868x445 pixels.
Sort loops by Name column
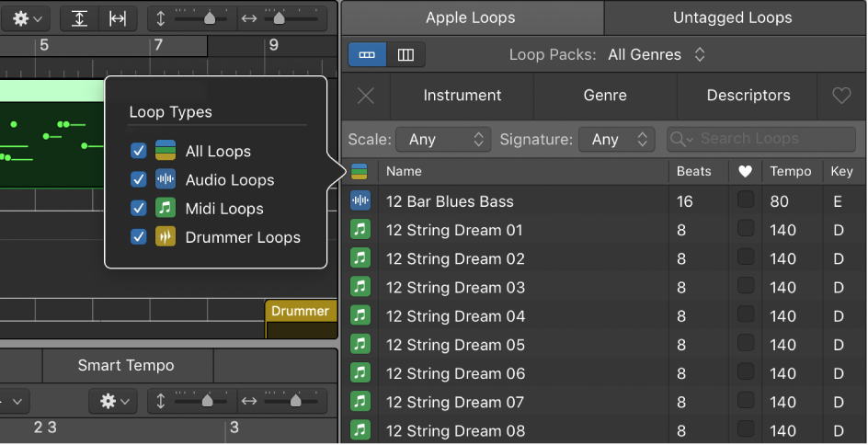[524, 172]
